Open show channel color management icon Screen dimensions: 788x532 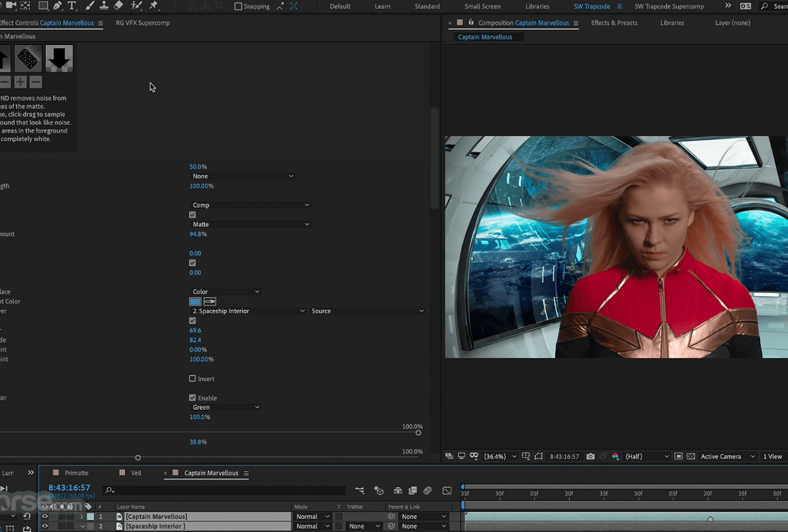(615, 457)
